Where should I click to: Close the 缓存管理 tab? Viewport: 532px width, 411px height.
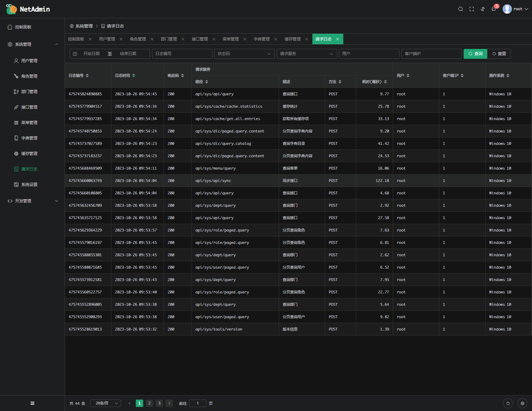pyautogui.click(x=307, y=39)
